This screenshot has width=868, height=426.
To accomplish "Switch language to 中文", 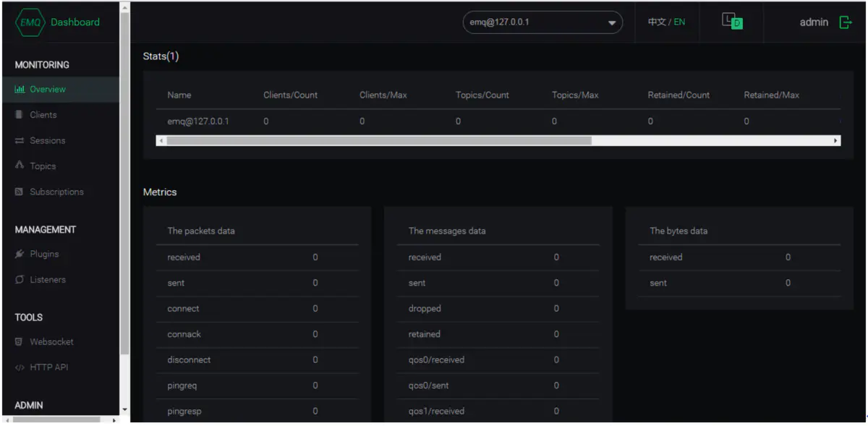I will 656,22.
